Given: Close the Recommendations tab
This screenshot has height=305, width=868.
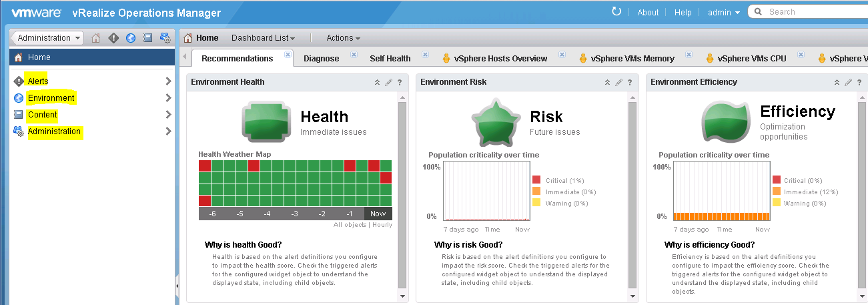Looking at the screenshot, I should pyautogui.click(x=288, y=54).
